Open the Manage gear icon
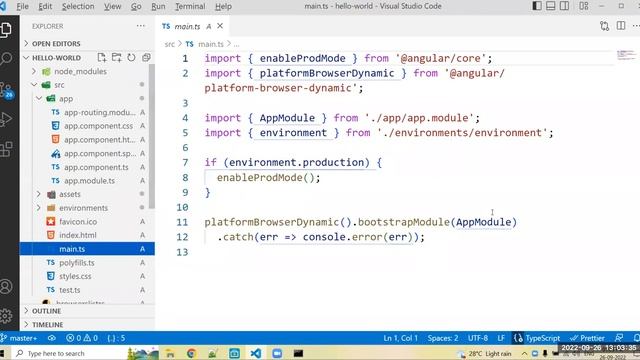This screenshot has width=640, height=360. (7, 316)
